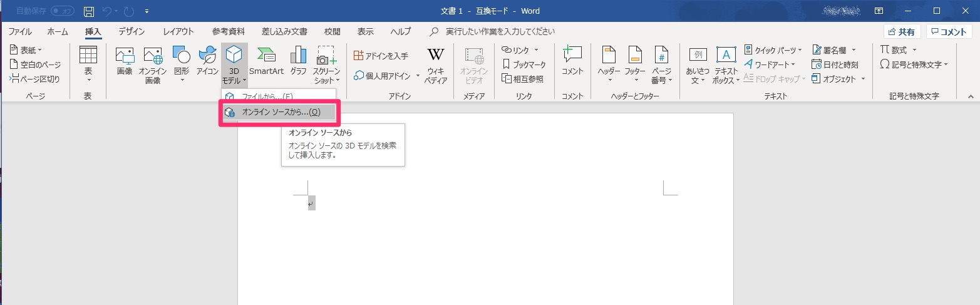Screen dimensions: 980x305
Task: Switch to the 校閲 tab
Action: [333, 31]
